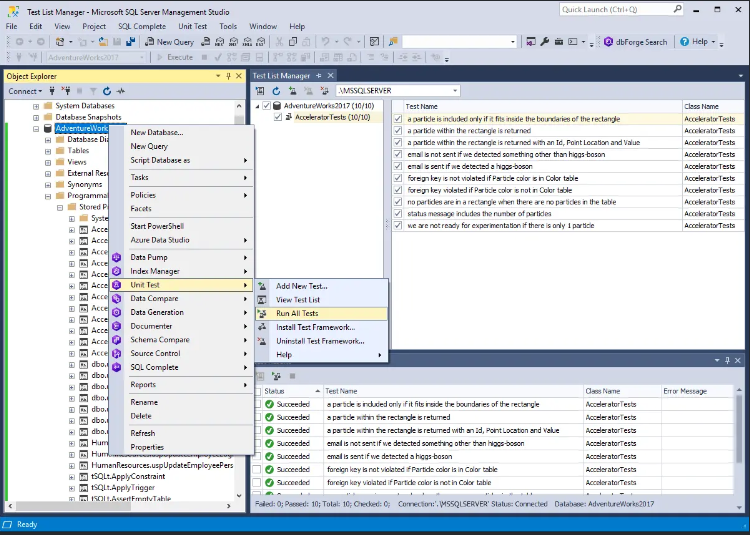
Task: Toggle AcceleratorTests (10/10) checkbox
Action: click(278, 117)
